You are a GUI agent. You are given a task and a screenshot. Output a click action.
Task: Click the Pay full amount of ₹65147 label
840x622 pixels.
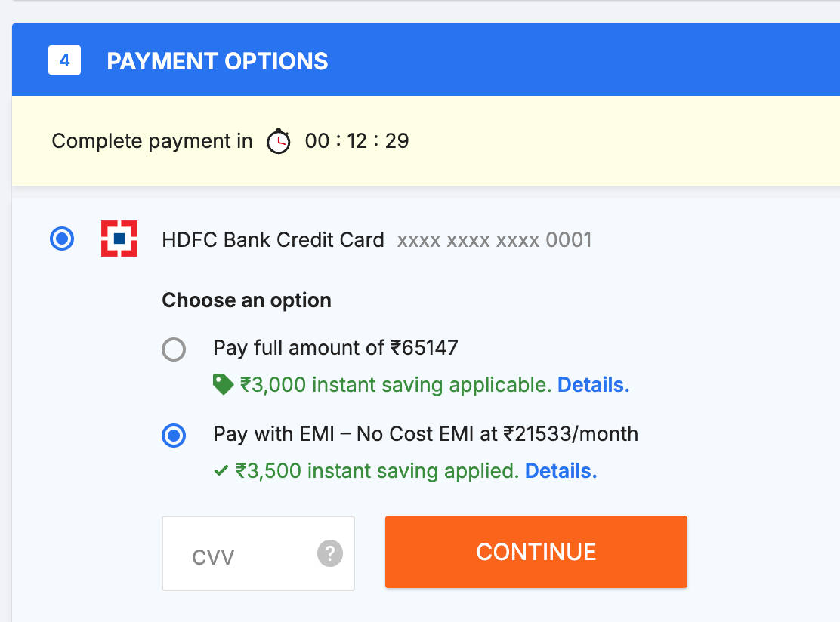(x=335, y=348)
